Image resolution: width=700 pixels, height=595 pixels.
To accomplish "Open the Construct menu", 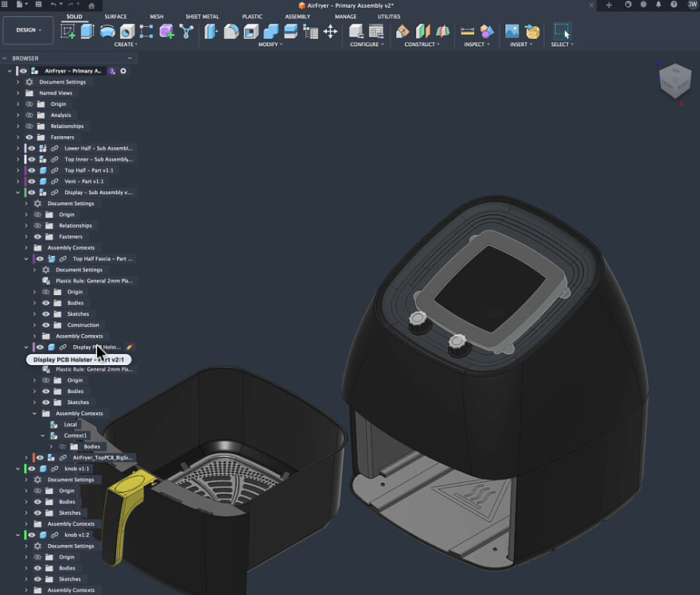I will tap(422, 45).
